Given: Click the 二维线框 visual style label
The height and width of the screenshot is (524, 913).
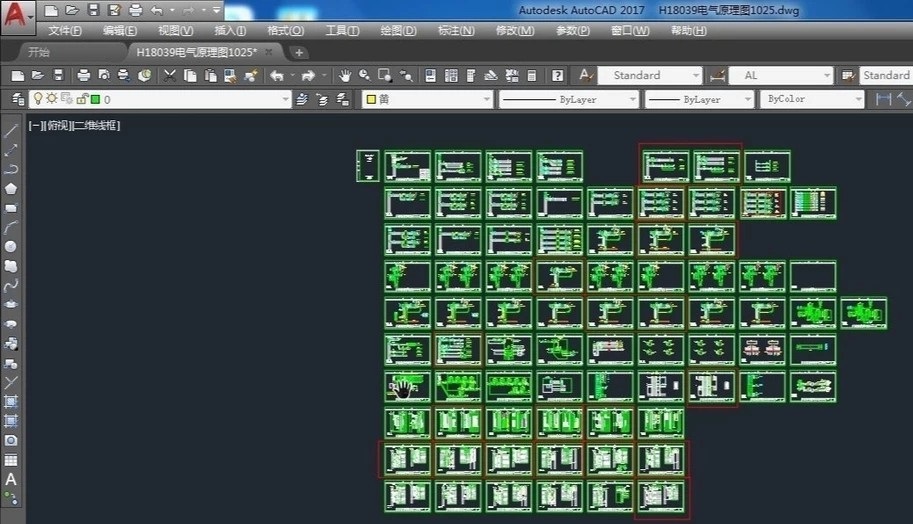Looking at the screenshot, I should 94,125.
